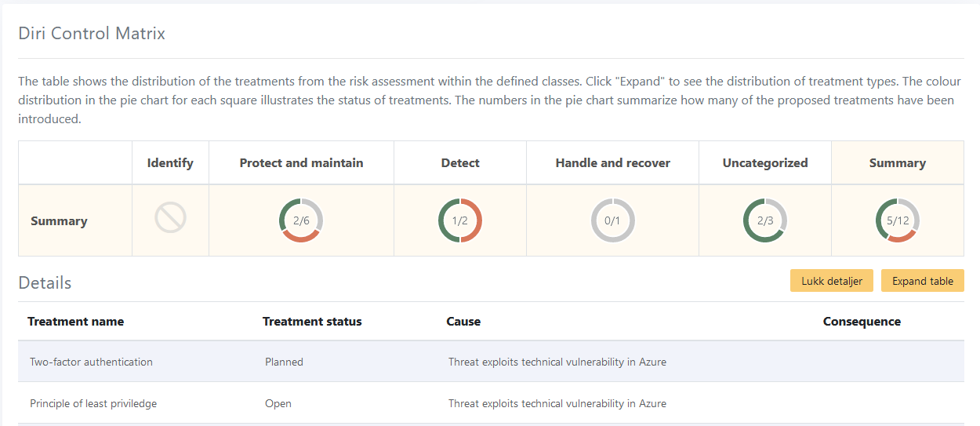This screenshot has height=426, width=980.
Task: Click the empty Identify summary icon
Action: point(170,217)
